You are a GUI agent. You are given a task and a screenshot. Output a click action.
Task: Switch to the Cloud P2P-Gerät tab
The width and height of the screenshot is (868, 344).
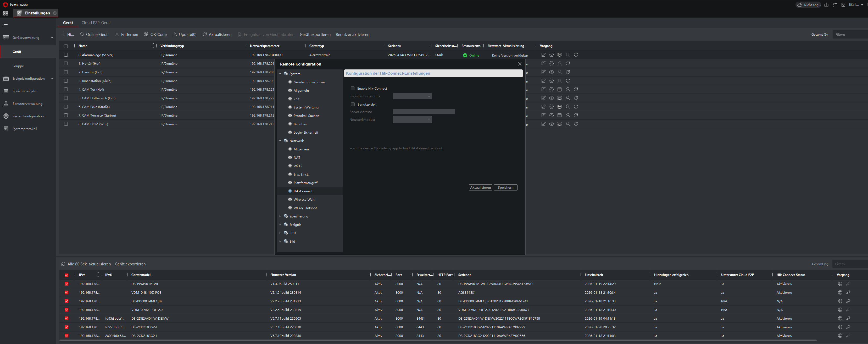(x=96, y=23)
